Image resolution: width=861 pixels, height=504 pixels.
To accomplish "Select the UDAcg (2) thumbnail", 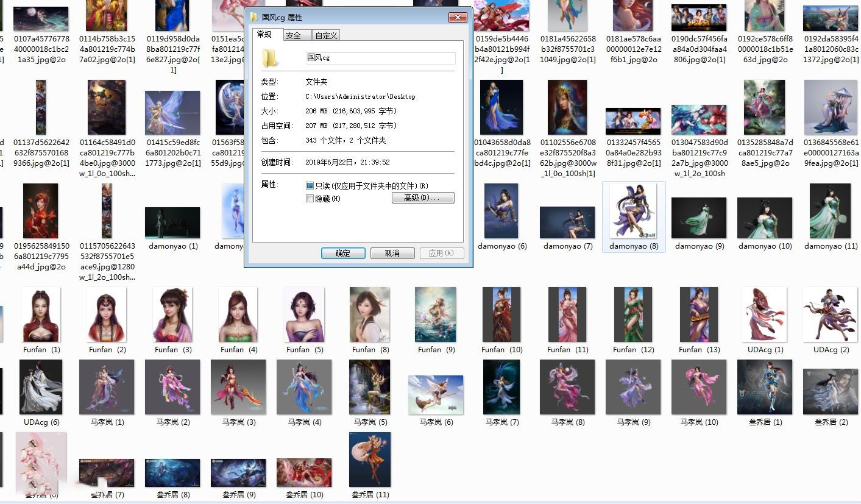I will coord(830,314).
